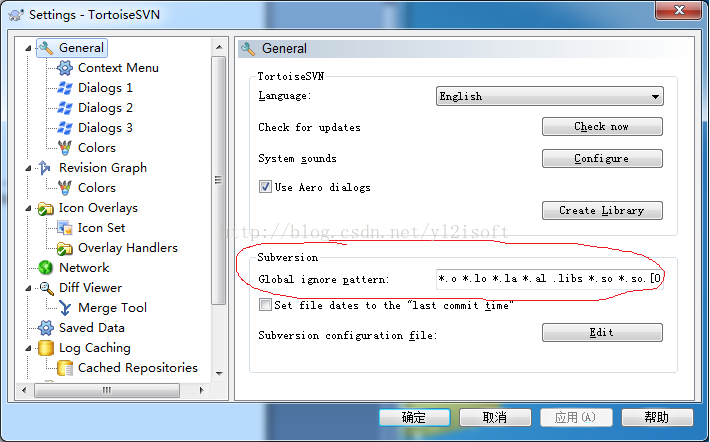Select Merge Tool in the tree
The image size is (710, 442).
click(x=112, y=308)
